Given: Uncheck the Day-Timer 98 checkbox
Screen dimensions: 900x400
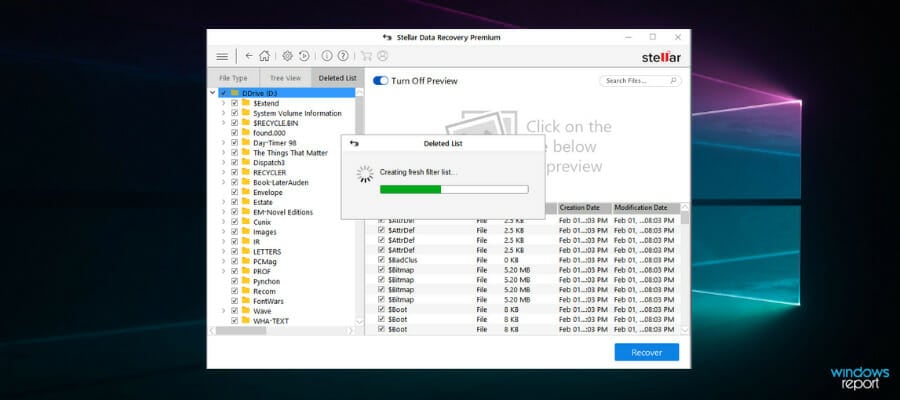Looking at the screenshot, I should (x=235, y=143).
